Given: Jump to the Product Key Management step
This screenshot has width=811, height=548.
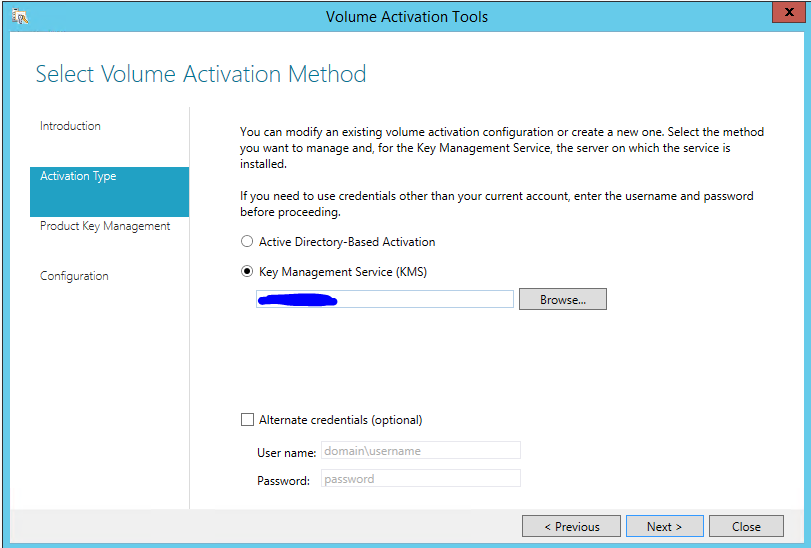Looking at the screenshot, I should (105, 226).
